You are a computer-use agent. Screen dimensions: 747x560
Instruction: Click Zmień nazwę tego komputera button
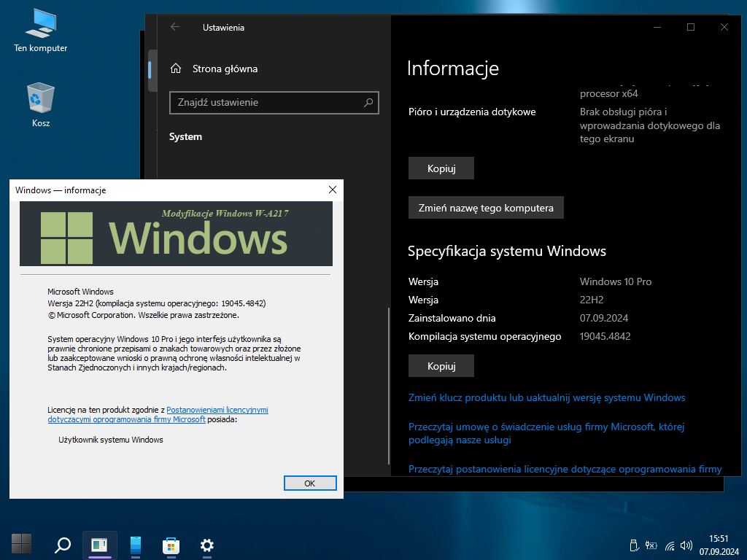click(x=486, y=208)
